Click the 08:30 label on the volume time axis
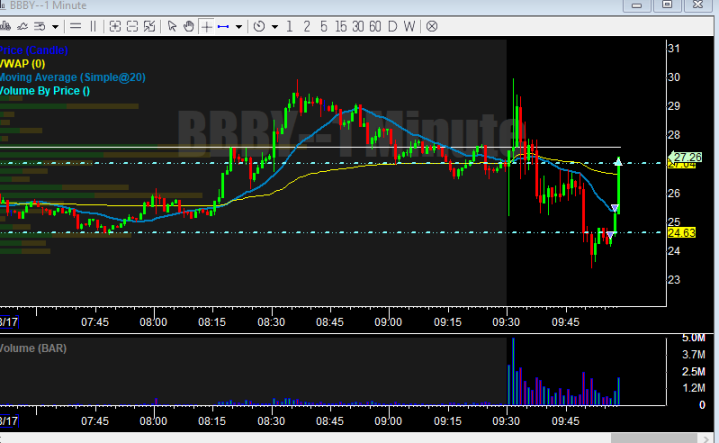The width and height of the screenshot is (719, 443). pos(271,421)
